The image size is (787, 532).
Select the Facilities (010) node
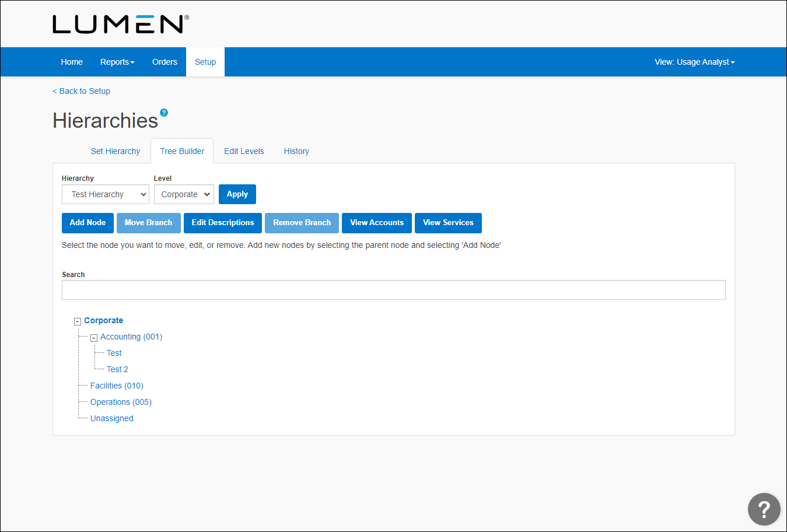[117, 386]
